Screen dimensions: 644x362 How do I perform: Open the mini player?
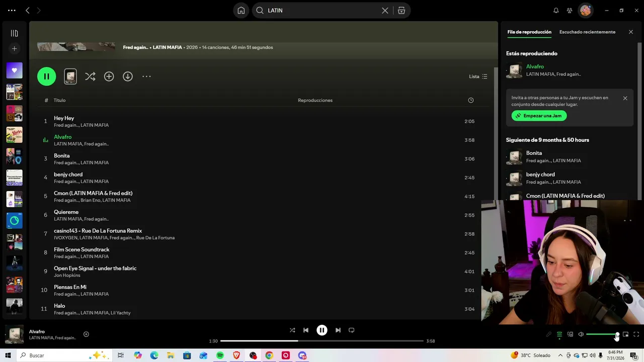pos(625,334)
